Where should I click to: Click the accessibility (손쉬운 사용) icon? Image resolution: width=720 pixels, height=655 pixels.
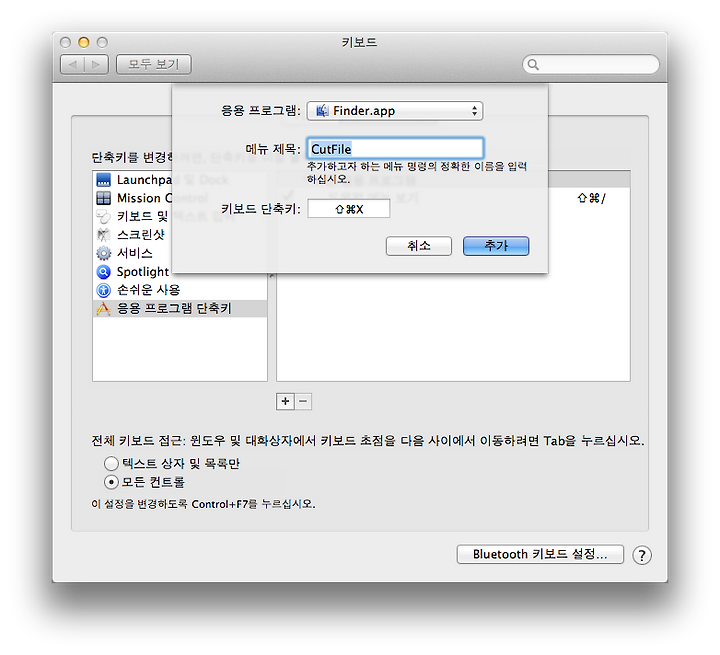pos(103,290)
